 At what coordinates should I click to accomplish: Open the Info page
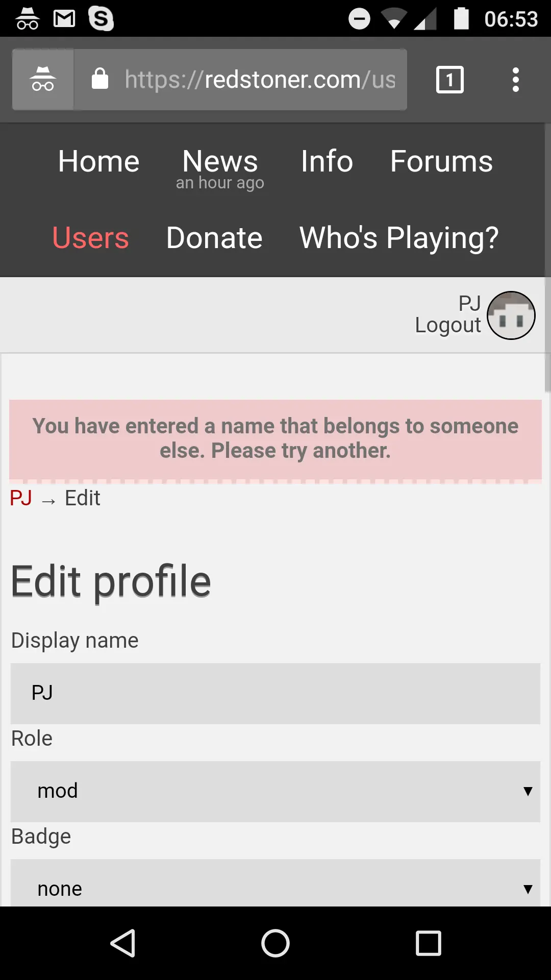[327, 162]
